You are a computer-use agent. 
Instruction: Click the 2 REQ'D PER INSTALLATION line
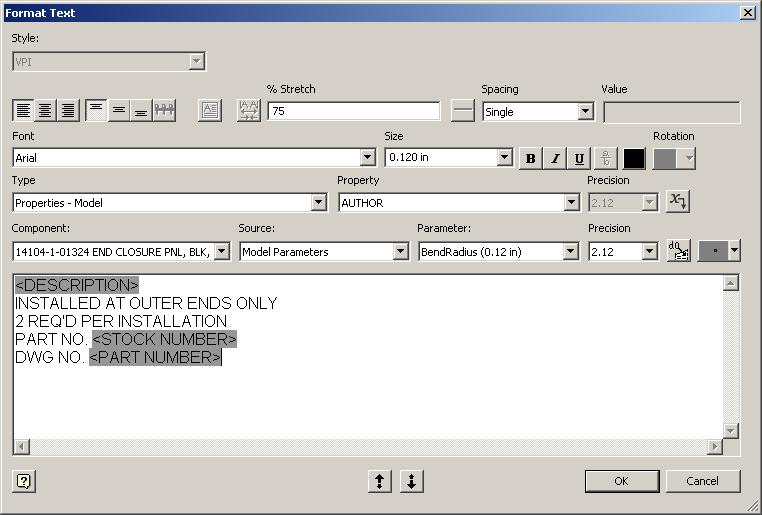click(121, 321)
